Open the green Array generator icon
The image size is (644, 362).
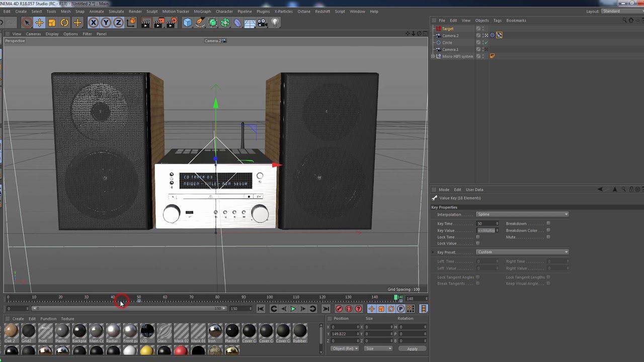point(225,23)
